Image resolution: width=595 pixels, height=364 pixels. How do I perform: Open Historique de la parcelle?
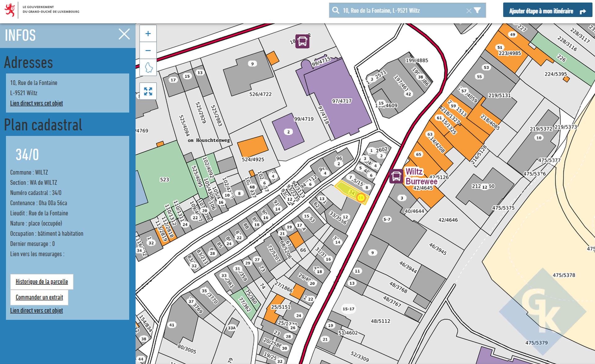click(x=42, y=282)
